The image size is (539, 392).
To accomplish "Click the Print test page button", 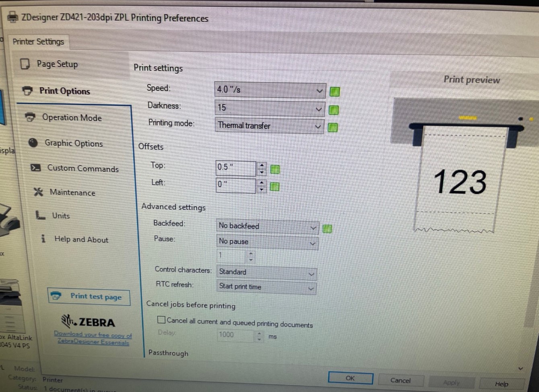I will click(89, 297).
